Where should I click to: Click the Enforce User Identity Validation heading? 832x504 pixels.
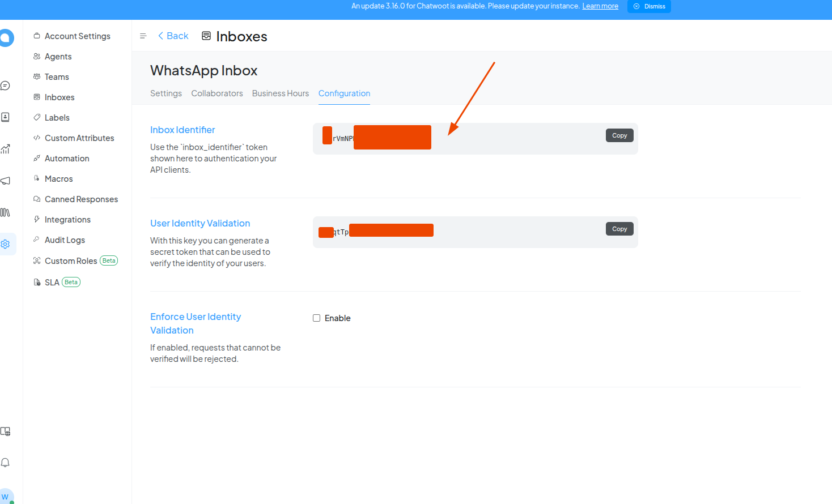196,323
